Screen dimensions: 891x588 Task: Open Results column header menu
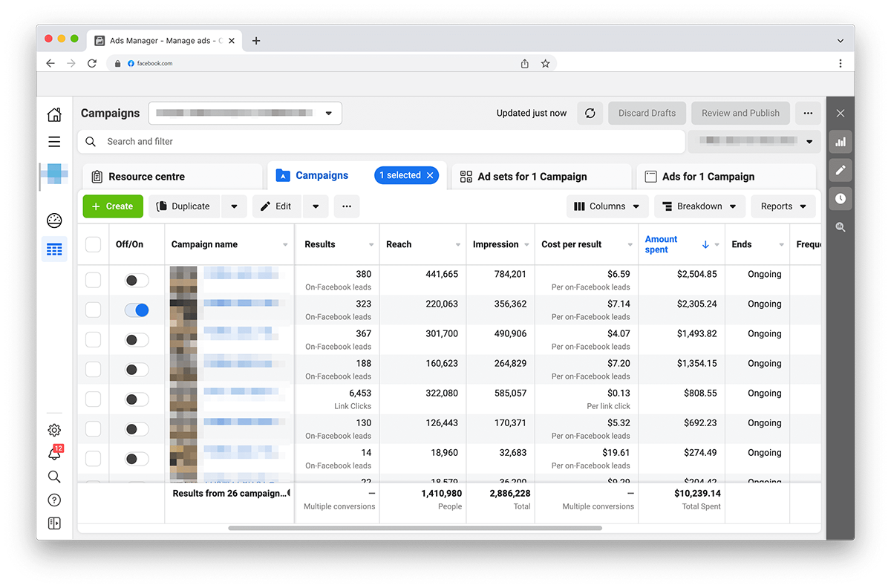[x=371, y=245]
